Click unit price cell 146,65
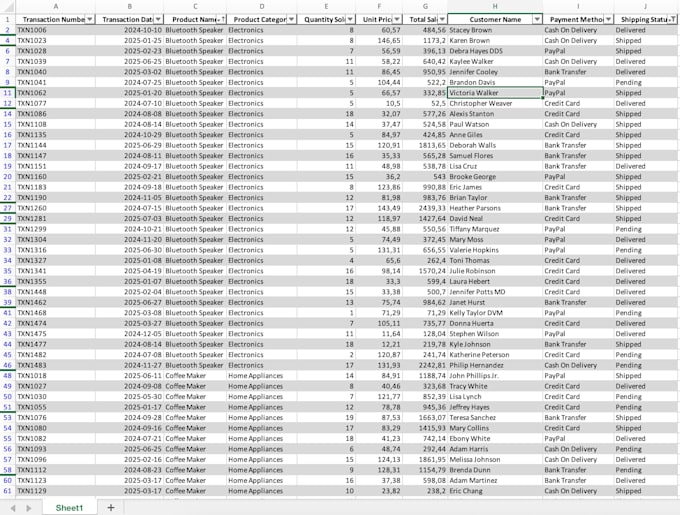The image size is (680, 515). (x=379, y=40)
